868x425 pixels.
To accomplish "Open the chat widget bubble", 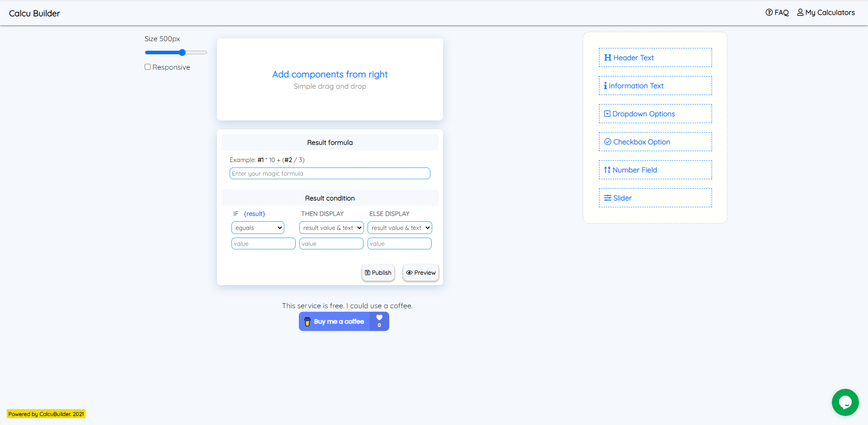I will coord(845,402).
